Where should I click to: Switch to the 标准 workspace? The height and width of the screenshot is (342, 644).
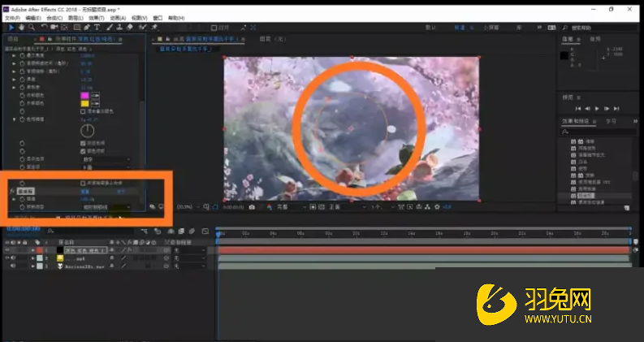(459, 28)
